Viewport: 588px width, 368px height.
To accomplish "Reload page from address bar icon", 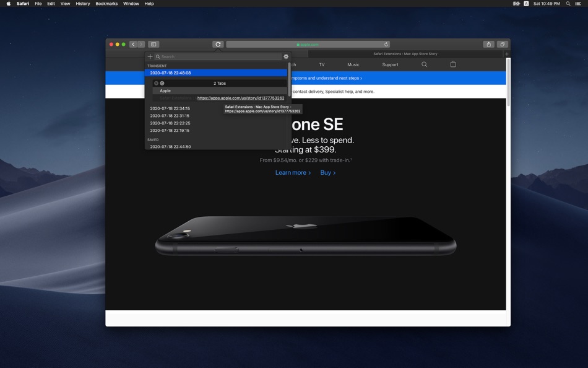I will (x=386, y=45).
